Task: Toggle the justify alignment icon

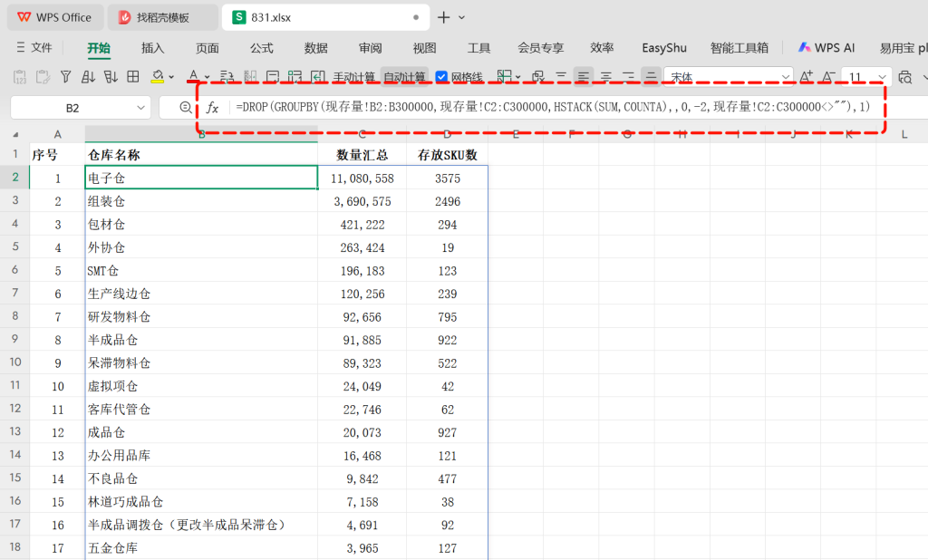Action: 651,77
